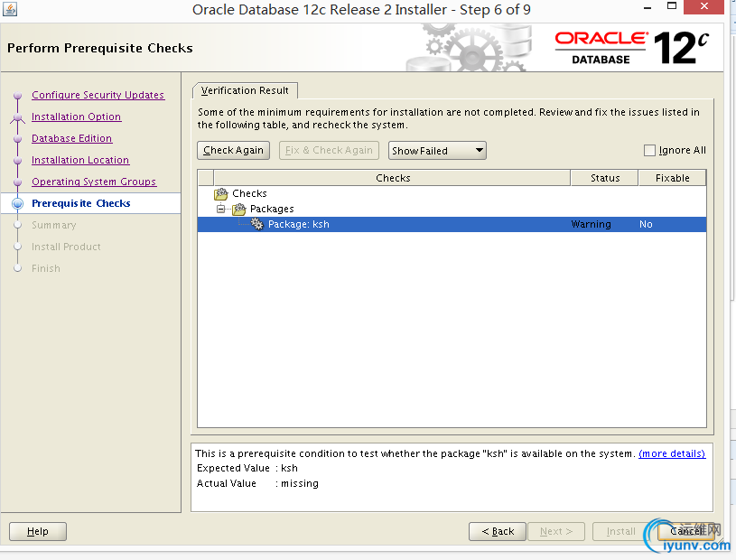Select the Prerequisite Checks step
The width and height of the screenshot is (736, 560).
click(x=81, y=203)
